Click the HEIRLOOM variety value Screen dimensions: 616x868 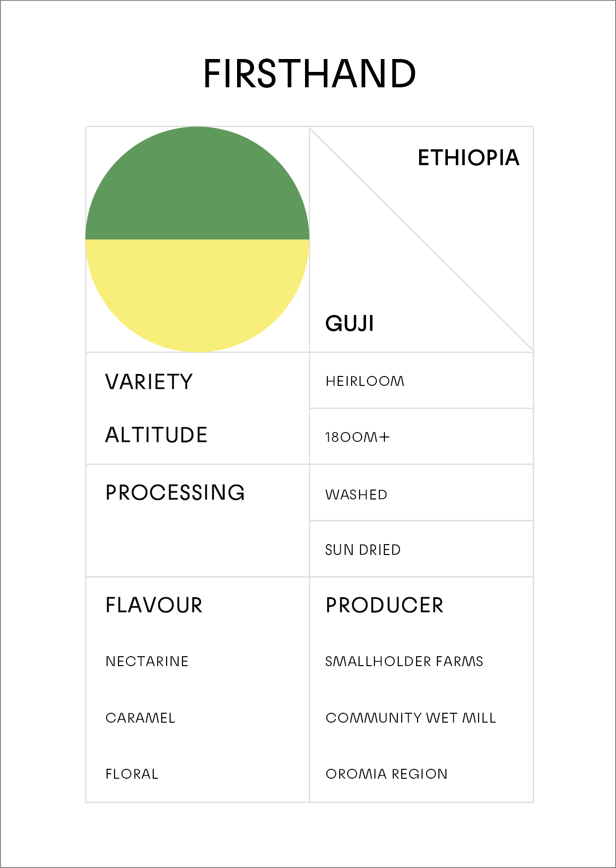[x=365, y=381]
